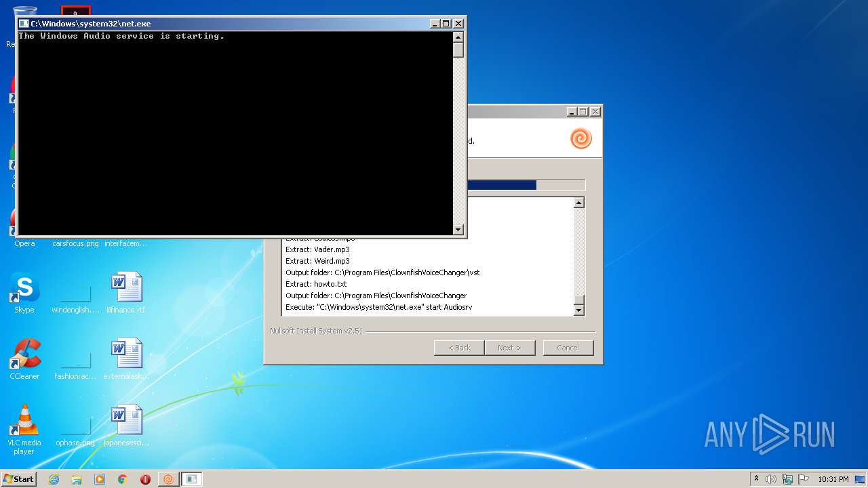Open the Action Center flag icon
The height and width of the screenshot is (488, 868).
[x=804, y=479]
